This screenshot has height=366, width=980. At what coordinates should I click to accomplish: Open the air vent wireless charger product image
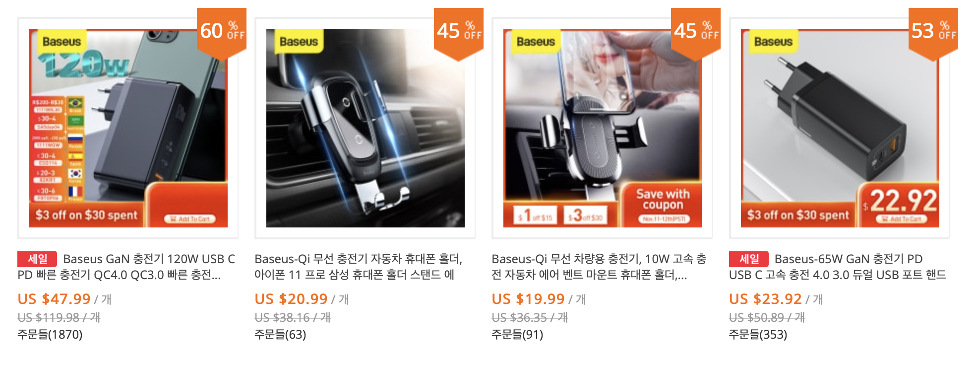coord(602,128)
